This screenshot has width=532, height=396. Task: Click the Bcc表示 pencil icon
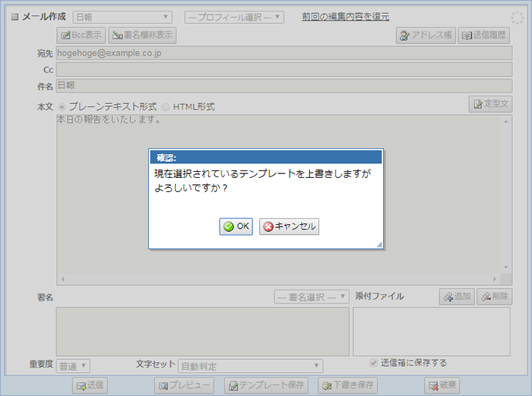click(x=66, y=35)
